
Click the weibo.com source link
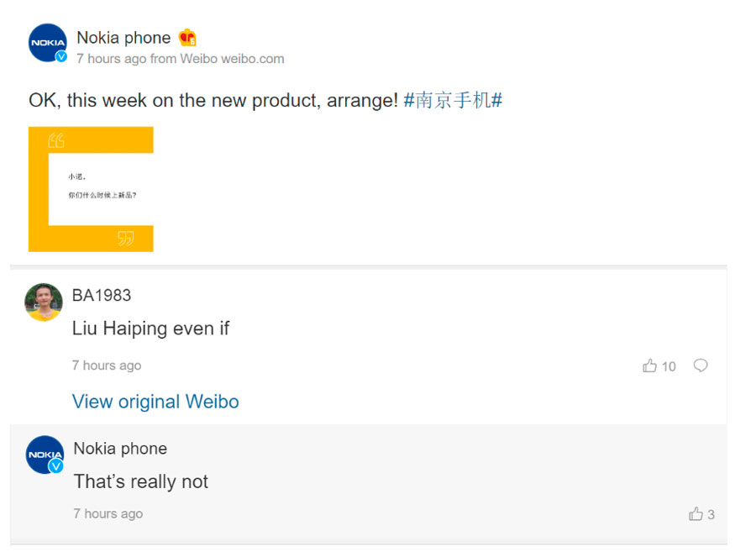(x=252, y=59)
